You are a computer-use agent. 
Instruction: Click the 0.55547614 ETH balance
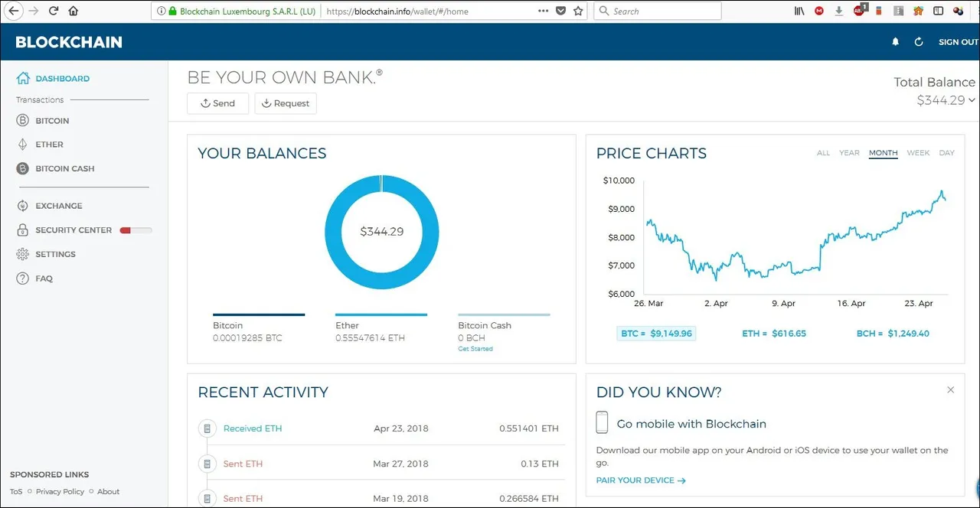coord(370,338)
